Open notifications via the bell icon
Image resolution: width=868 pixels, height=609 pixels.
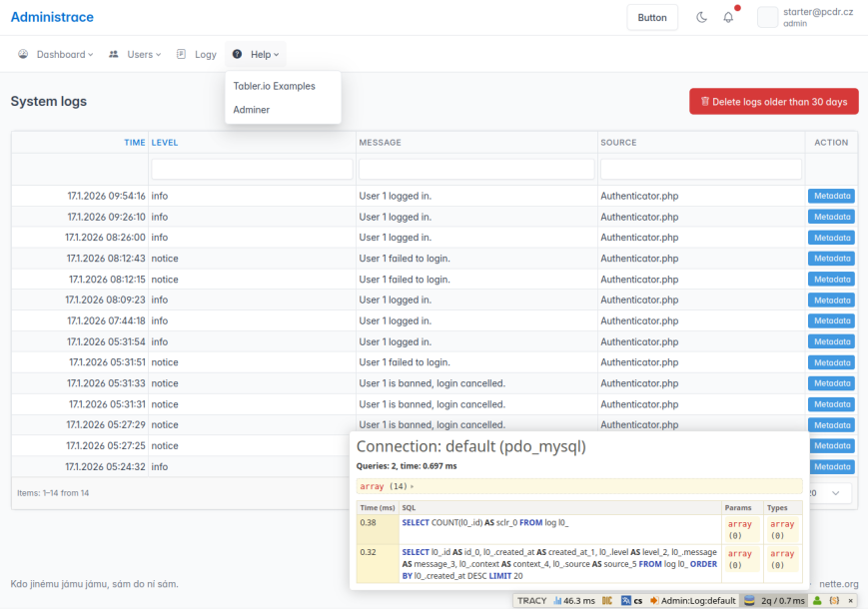tap(728, 17)
